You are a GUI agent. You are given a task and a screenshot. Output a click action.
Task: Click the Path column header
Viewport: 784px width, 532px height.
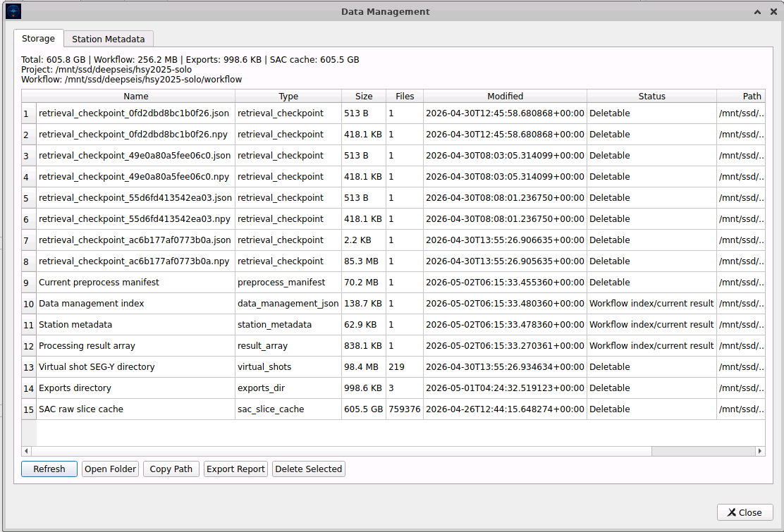pos(742,97)
